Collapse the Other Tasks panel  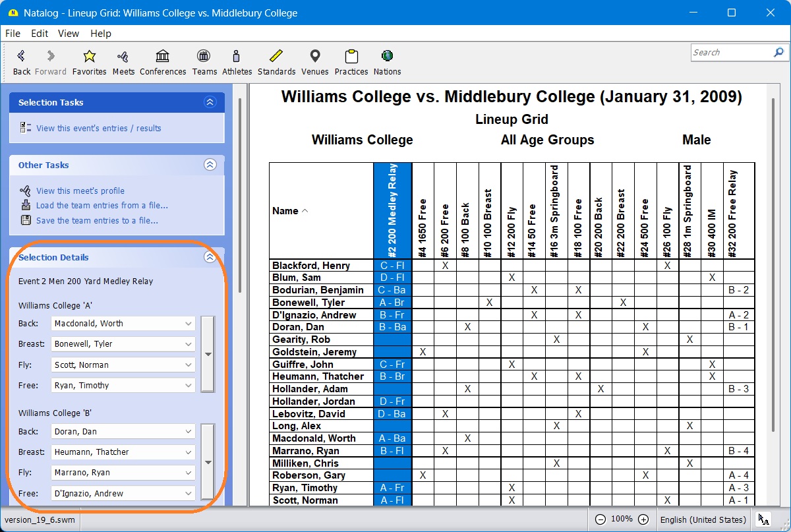point(210,165)
